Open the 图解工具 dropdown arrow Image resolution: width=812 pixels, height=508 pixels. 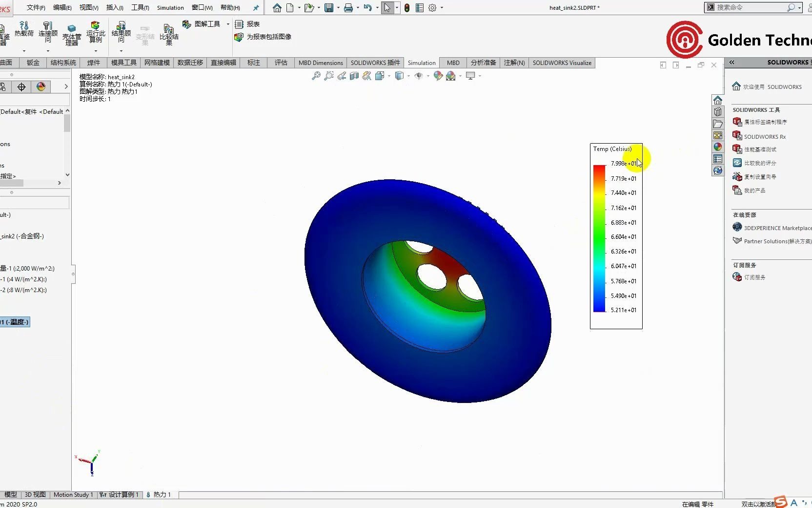pos(227,23)
